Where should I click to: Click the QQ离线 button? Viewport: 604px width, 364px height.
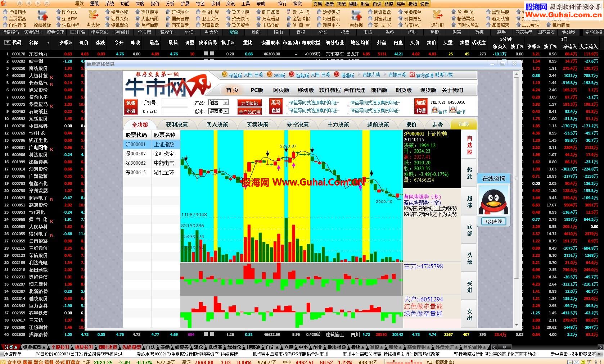(493, 221)
